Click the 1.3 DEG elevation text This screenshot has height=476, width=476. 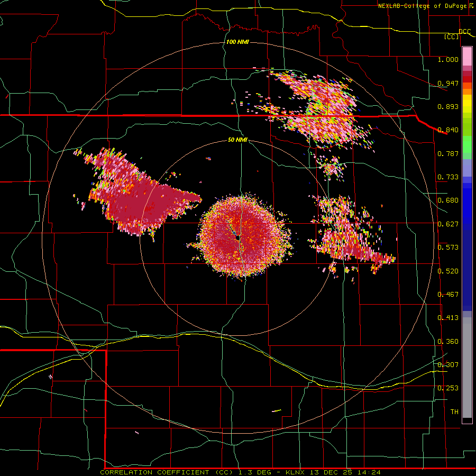coord(255,472)
